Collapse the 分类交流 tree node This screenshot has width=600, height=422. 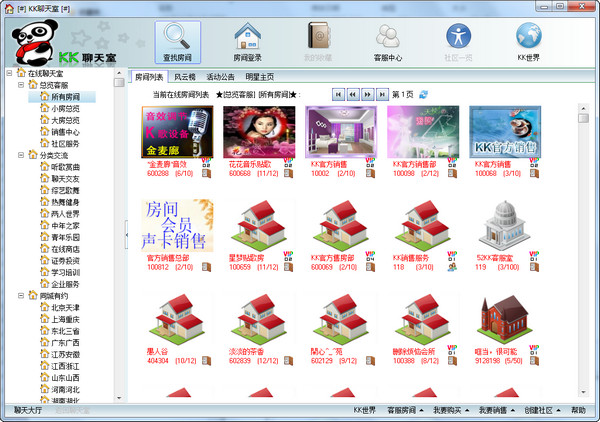click(x=21, y=155)
